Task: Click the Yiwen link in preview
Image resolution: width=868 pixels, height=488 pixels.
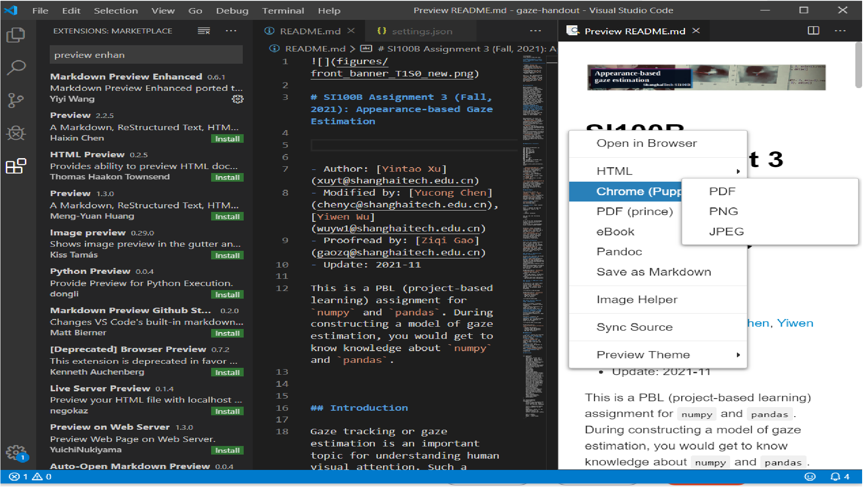Action: click(x=795, y=324)
